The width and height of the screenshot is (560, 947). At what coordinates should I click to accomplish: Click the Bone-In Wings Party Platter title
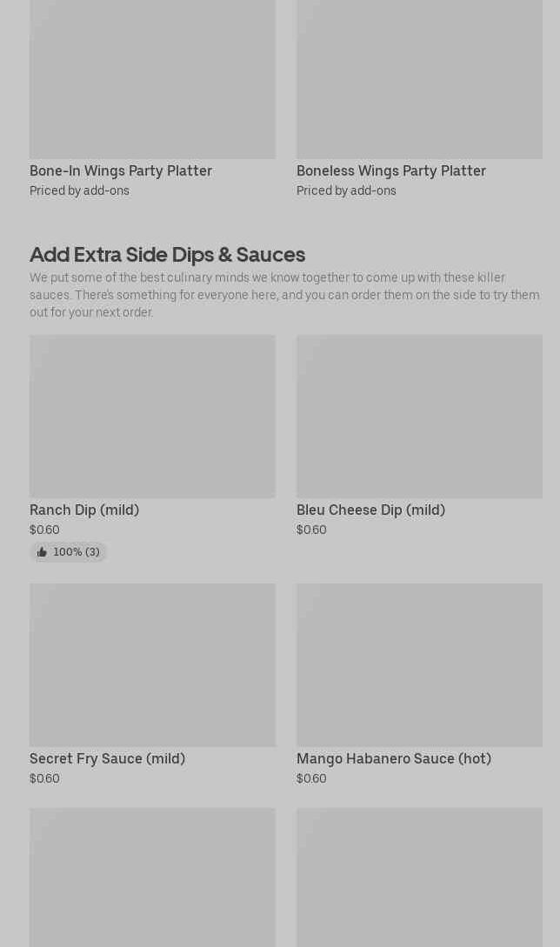coord(121,171)
